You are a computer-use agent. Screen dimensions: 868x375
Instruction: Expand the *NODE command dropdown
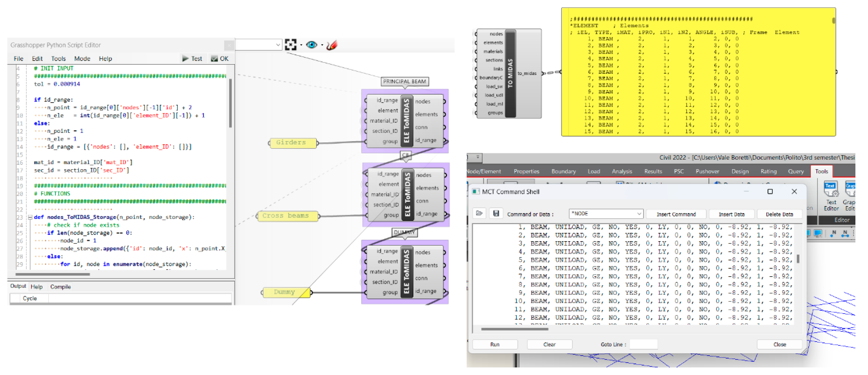point(639,214)
